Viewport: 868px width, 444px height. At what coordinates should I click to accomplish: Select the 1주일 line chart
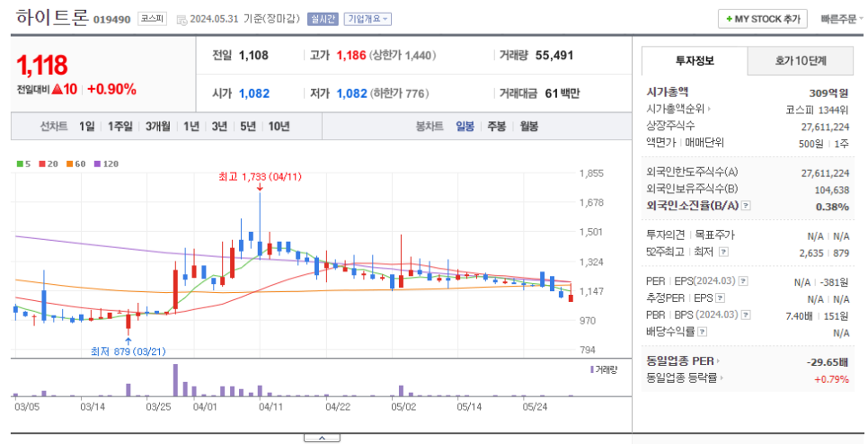120,127
